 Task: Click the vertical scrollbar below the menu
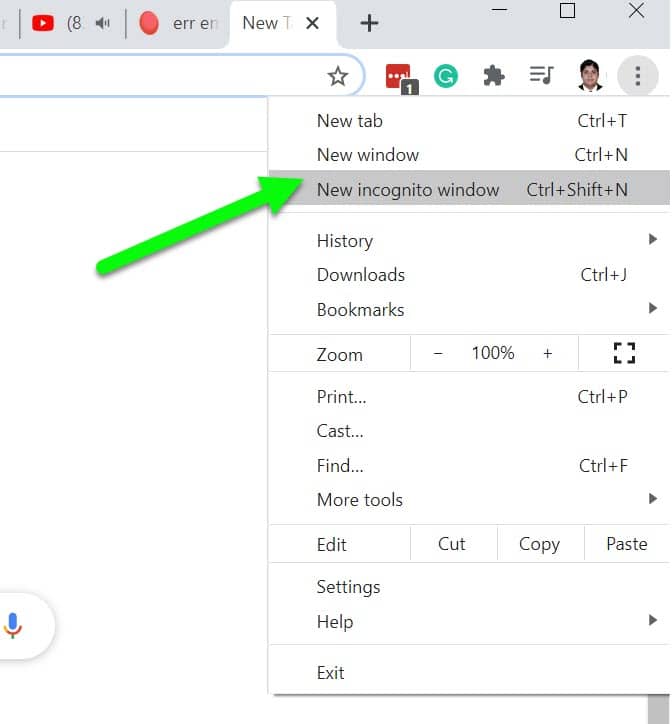tap(658, 709)
